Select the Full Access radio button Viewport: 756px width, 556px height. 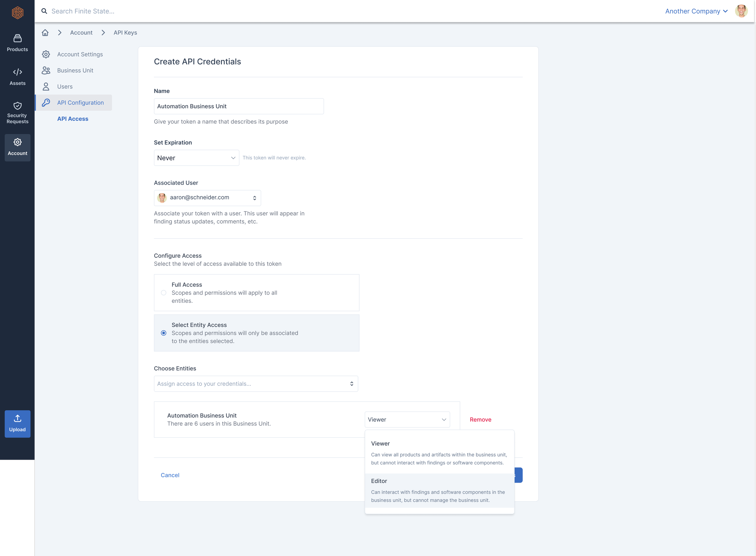(164, 293)
